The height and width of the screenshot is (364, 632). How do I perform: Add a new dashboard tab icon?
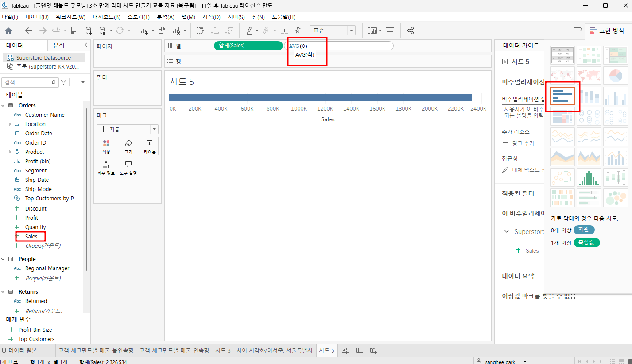(x=359, y=350)
